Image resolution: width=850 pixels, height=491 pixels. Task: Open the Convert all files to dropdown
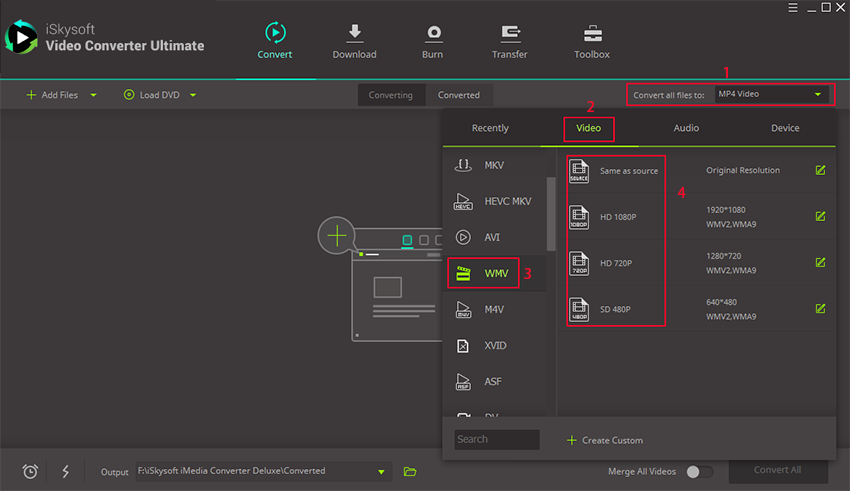pos(772,95)
